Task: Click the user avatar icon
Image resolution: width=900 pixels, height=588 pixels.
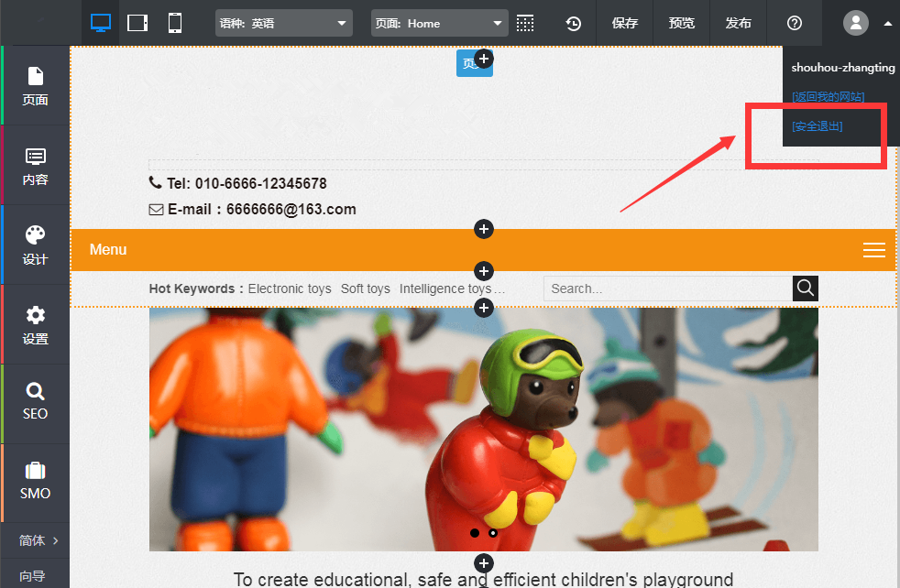Action: 855,23
